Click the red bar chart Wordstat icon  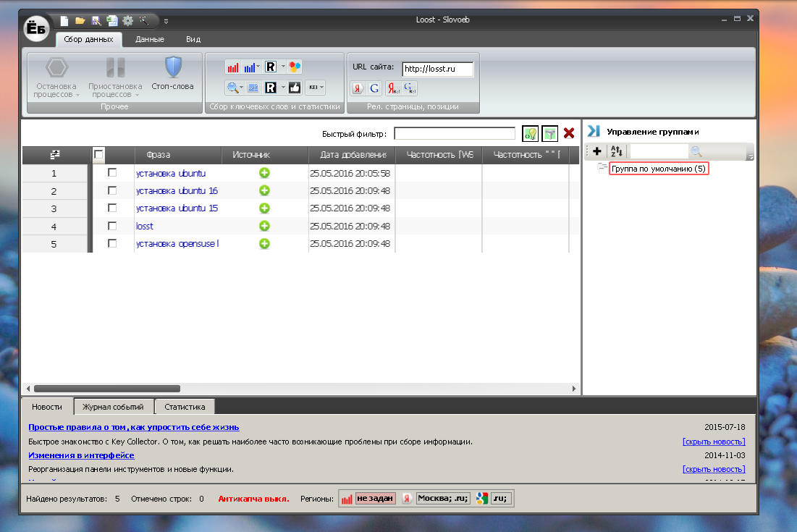233,67
